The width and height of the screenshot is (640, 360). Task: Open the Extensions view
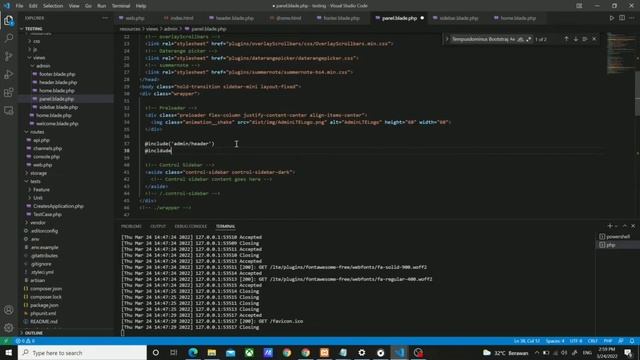[x=9, y=93]
